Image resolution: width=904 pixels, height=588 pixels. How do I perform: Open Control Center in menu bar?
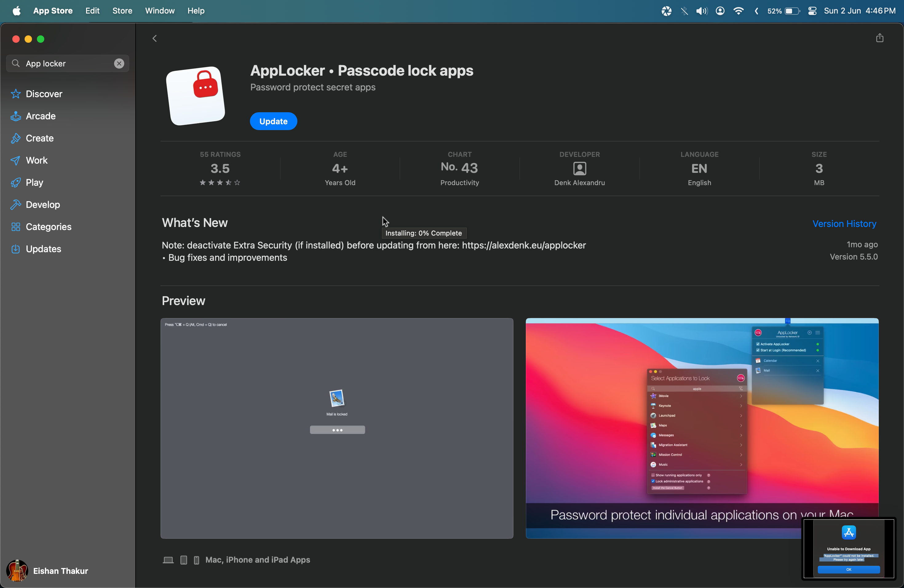tap(812, 11)
